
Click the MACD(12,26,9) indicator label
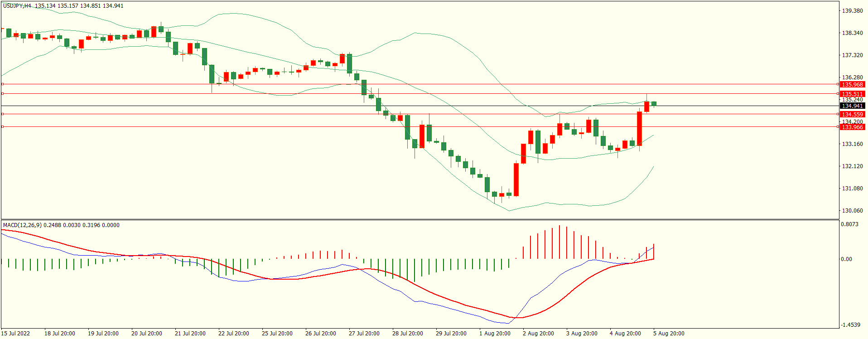[22, 225]
